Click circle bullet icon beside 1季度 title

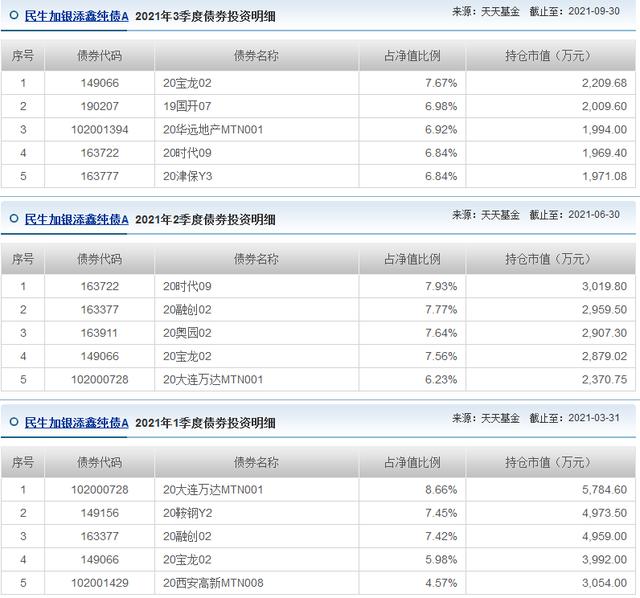pyautogui.click(x=14, y=422)
